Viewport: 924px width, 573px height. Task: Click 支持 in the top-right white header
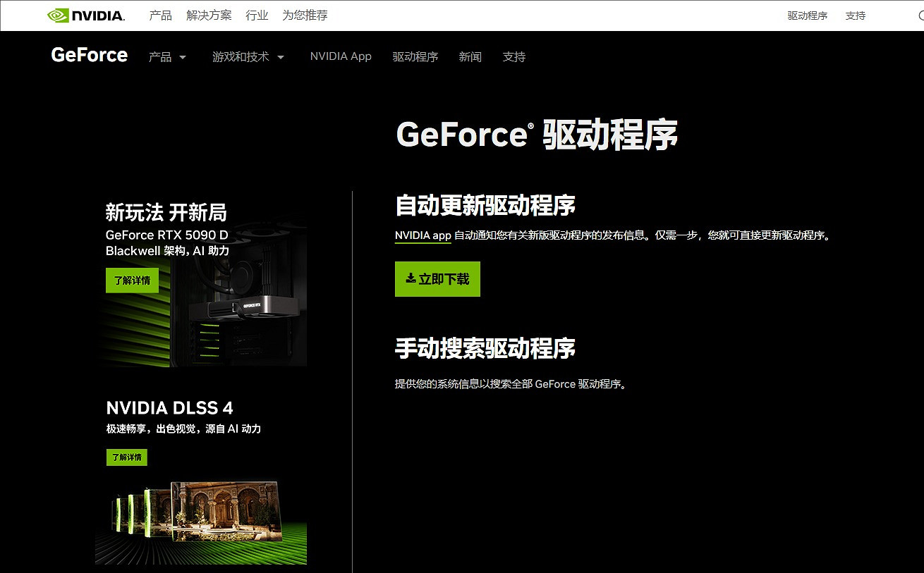coord(855,16)
